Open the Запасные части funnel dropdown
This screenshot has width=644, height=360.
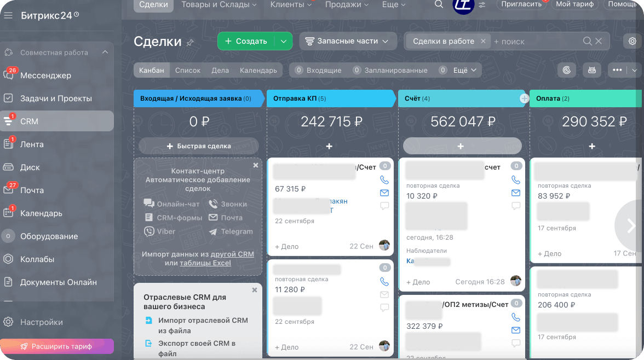point(348,41)
